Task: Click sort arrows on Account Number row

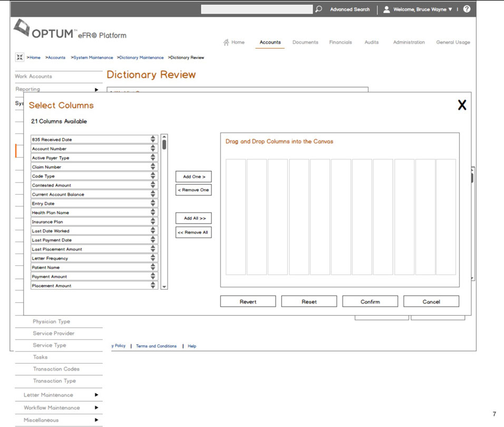Action: pos(153,149)
